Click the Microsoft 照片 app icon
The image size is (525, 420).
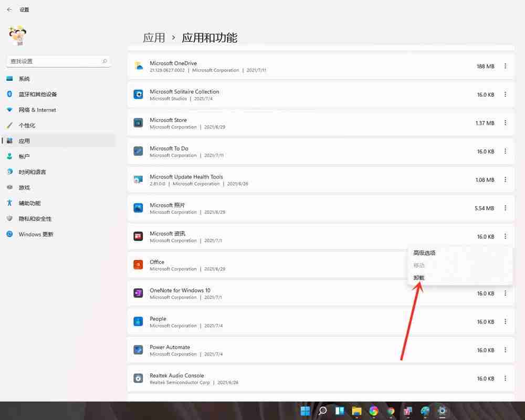pos(138,208)
